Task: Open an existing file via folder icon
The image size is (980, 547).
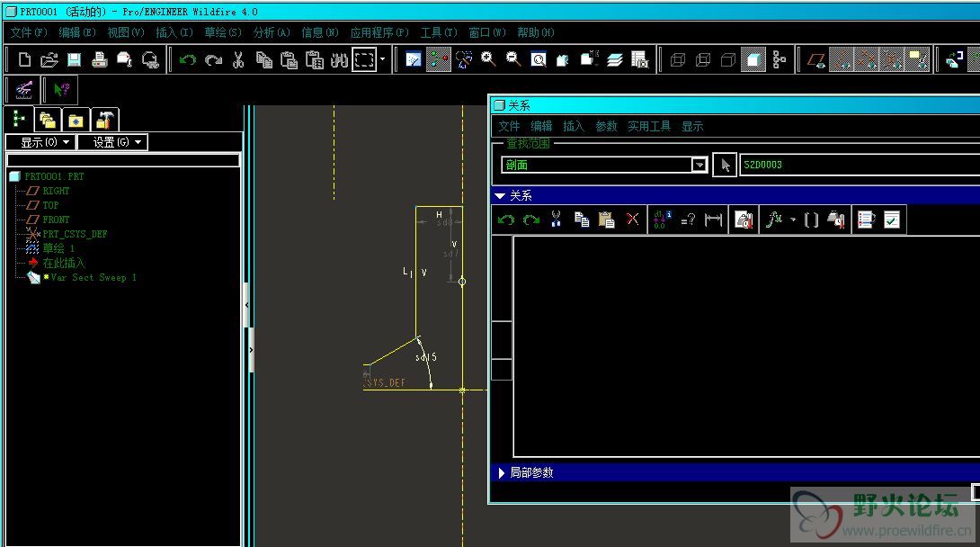Action: [49, 60]
